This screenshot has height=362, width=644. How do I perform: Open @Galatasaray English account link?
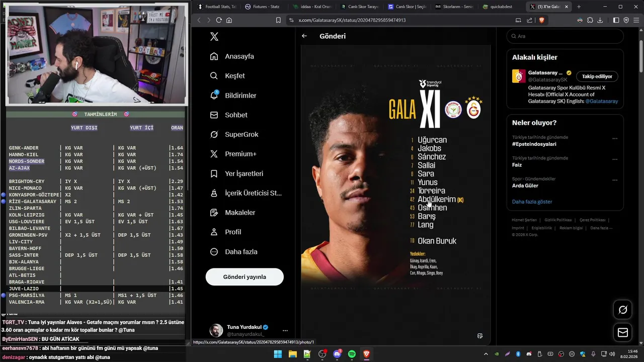[602, 101]
